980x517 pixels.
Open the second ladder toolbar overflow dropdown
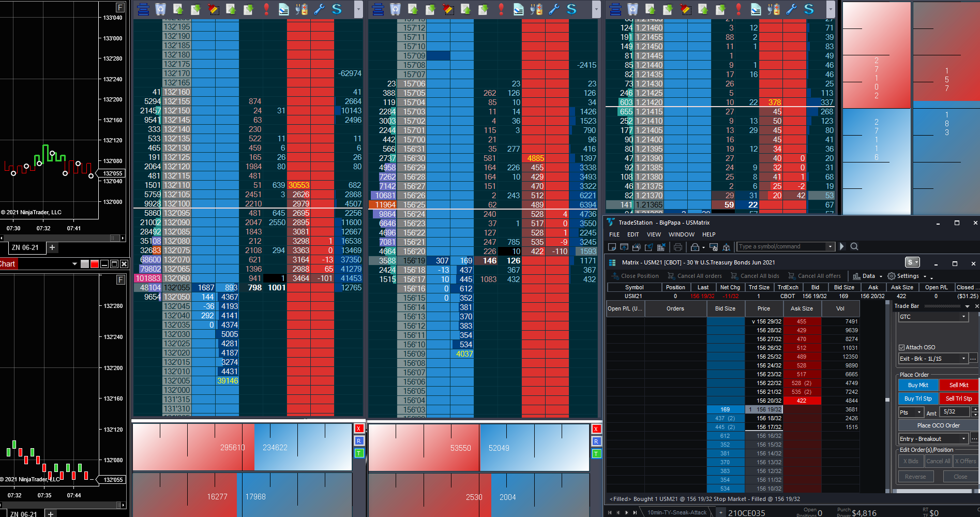coord(596,9)
